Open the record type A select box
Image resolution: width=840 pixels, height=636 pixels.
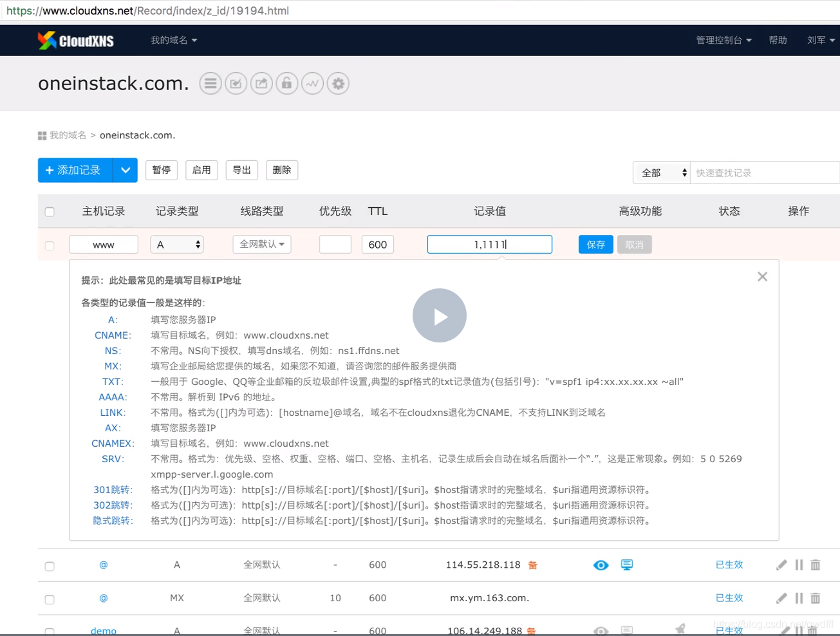[x=177, y=245]
